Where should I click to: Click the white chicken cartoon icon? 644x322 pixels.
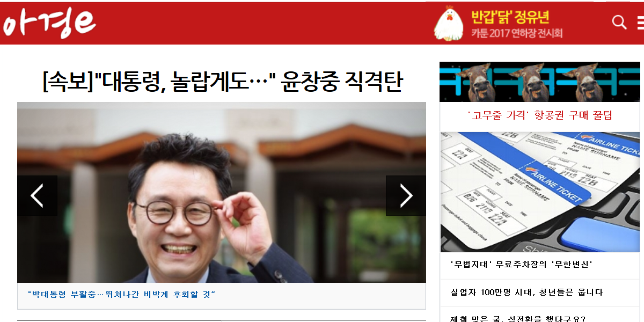(449, 23)
